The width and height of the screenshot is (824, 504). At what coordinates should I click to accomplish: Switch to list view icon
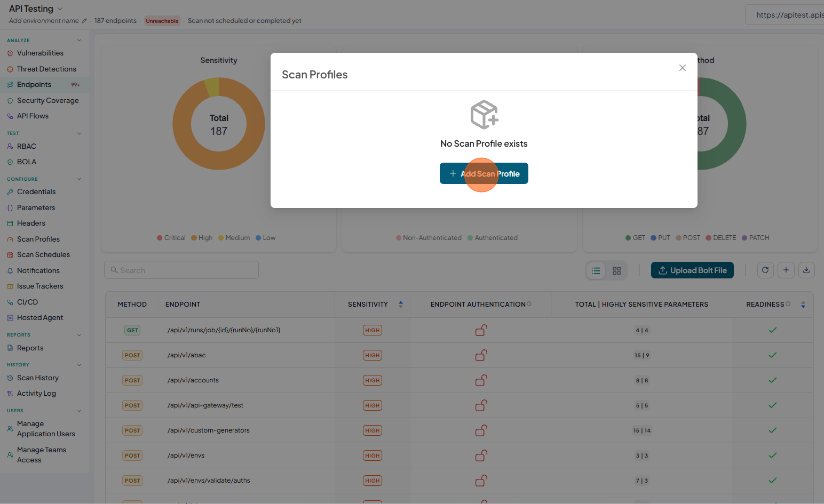[x=596, y=271]
